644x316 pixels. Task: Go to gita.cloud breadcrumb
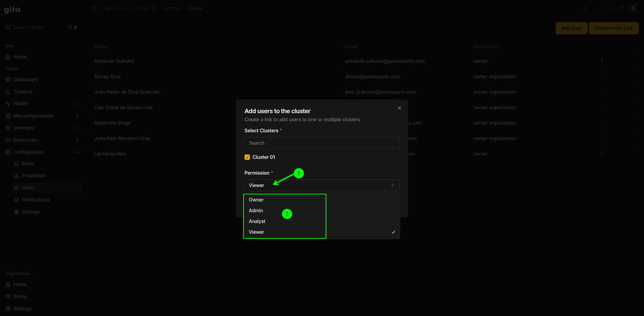coord(116,8)
